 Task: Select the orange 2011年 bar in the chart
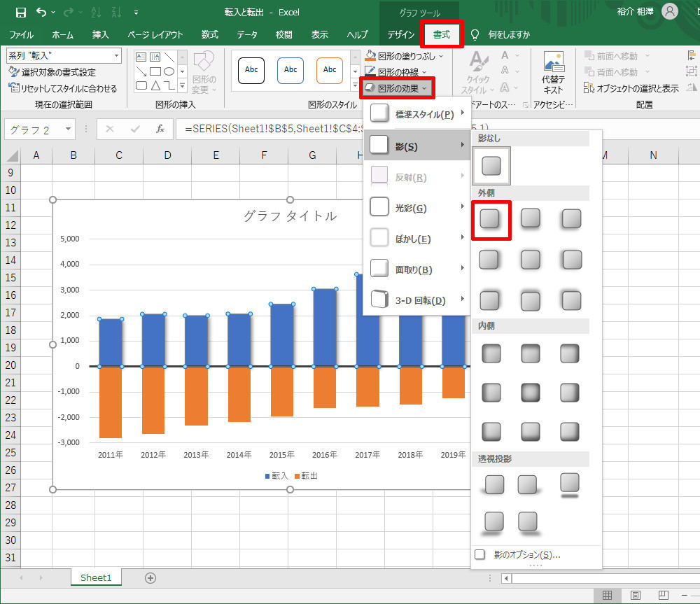111,402
